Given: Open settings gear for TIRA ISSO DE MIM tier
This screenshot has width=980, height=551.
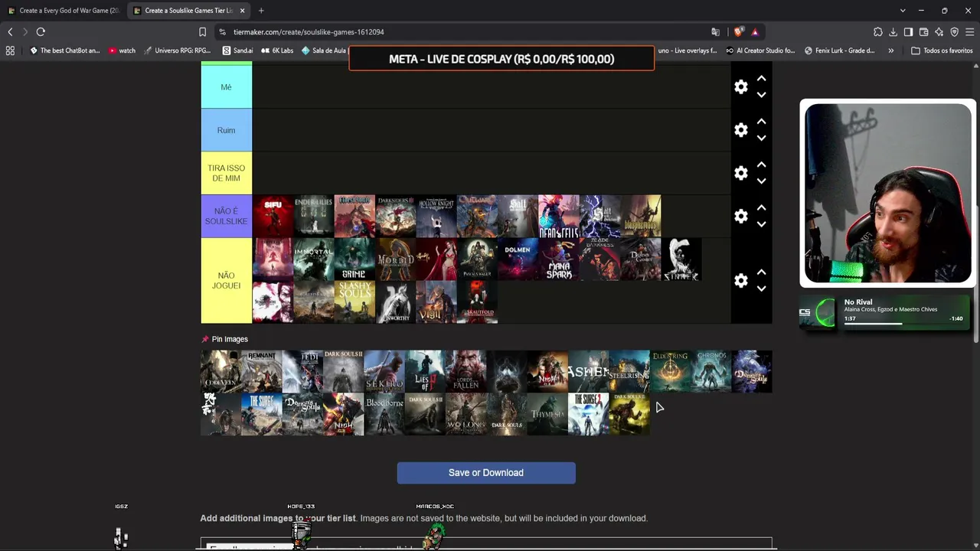Looking at the screenshot, I should (x=740, y=173).
